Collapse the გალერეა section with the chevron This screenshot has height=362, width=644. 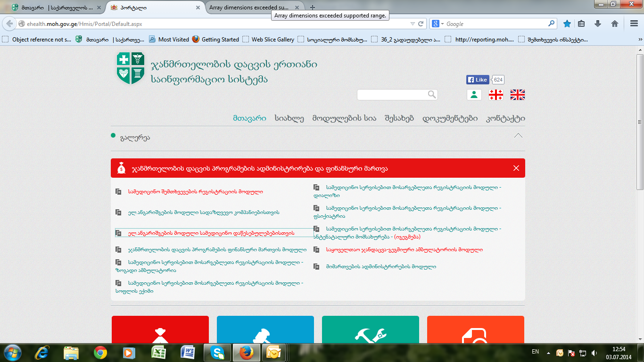(x=518, y=136)
